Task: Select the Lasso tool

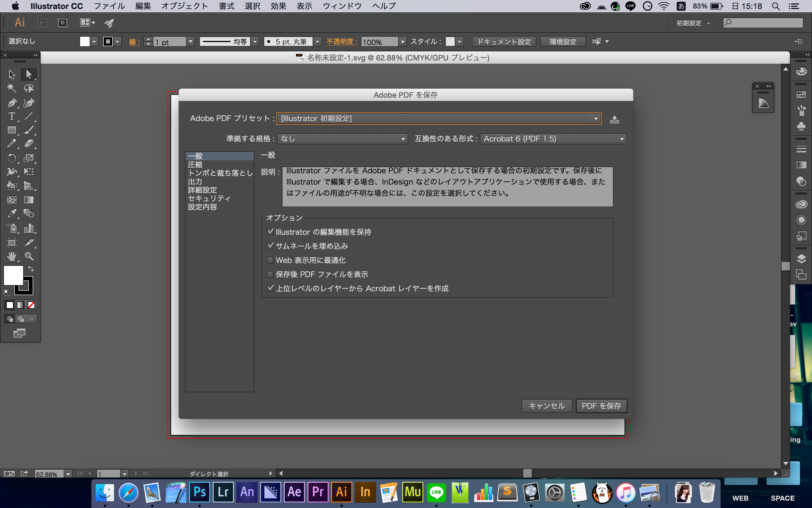Action: click(29, 88)
